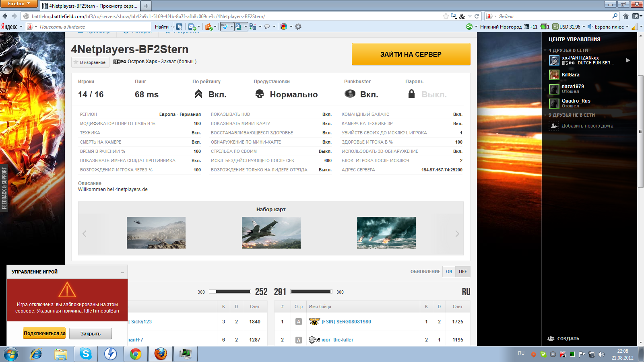Click the ranked chevron icon beside Вкл.
The image size is (644, 362).
(198, 94)
